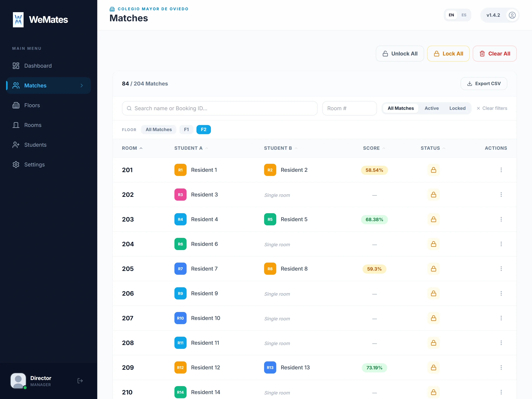
Task: Open row actions menu for room 205
Action: click(x=501, y=269)
